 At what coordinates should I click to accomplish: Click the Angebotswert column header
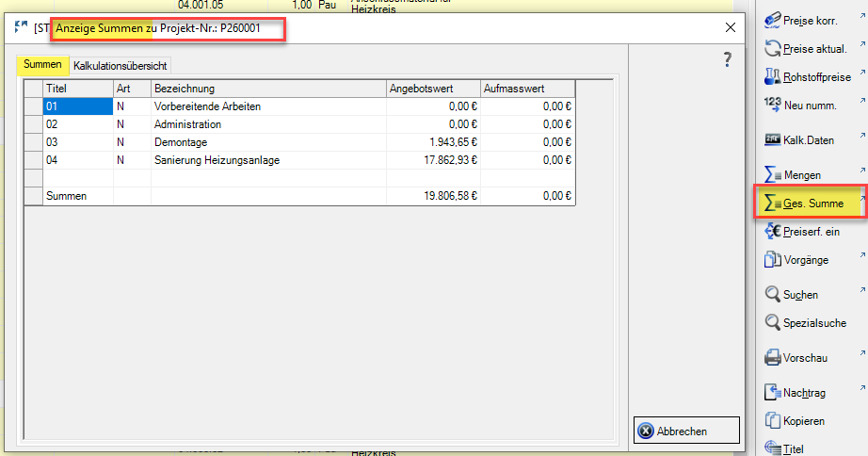(x=432, y=89)
